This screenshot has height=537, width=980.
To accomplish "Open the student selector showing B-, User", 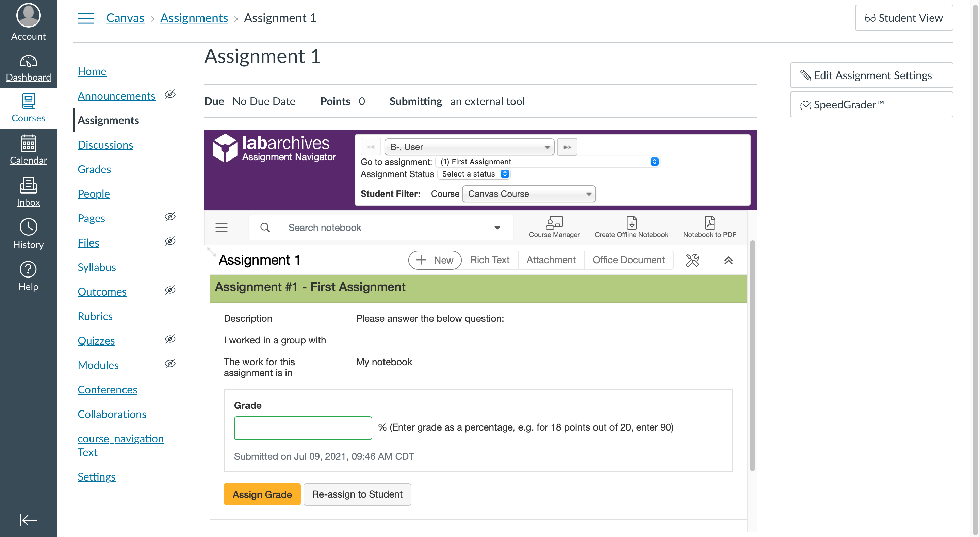I will coord(469,147).
